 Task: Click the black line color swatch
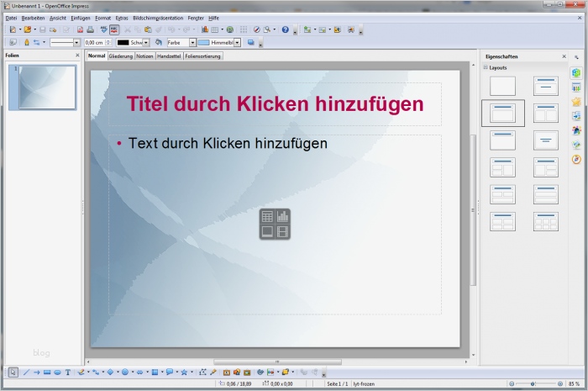click(x=123, y=43)
